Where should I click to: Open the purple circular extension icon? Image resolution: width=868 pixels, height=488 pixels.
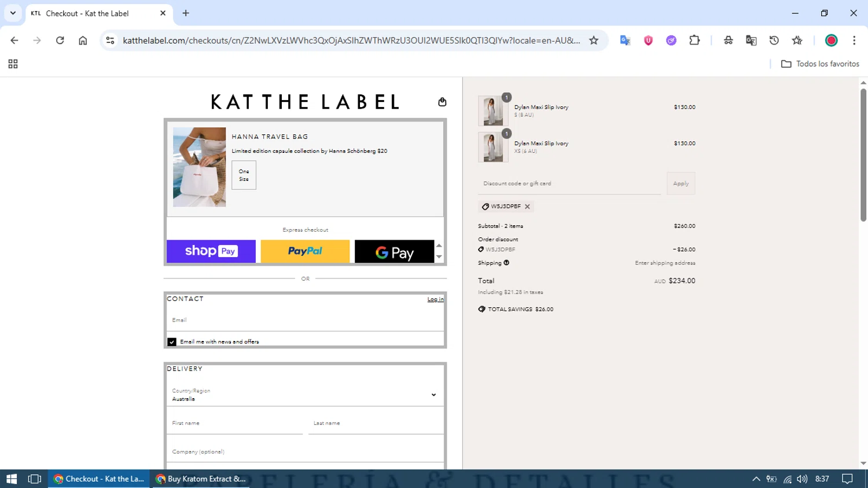(x=671, y=41)
